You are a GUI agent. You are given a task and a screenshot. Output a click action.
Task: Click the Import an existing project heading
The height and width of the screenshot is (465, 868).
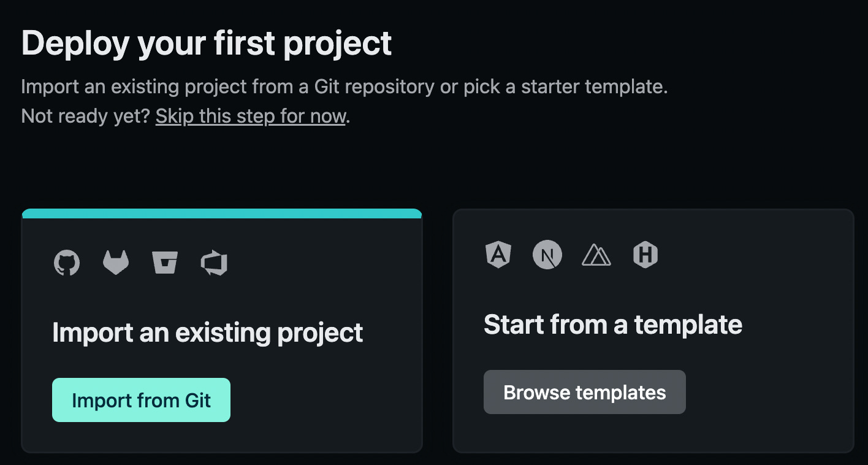(208, 332)
